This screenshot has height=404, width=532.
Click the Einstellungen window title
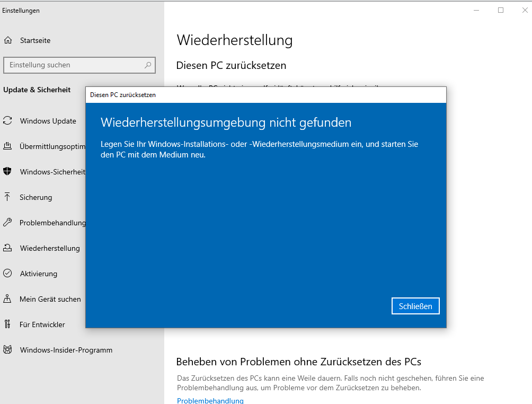pyautogui.click(x=21, y=11)
